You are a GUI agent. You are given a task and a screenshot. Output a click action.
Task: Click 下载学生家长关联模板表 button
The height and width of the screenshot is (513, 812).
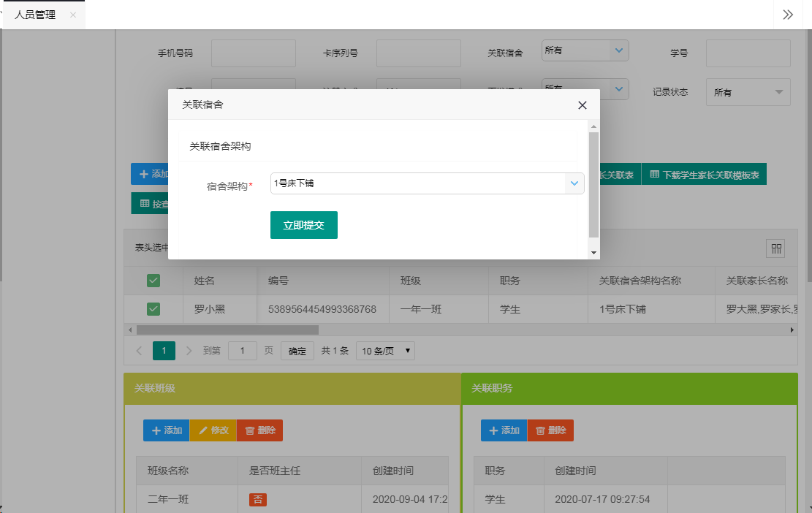[x=704, y=175]
